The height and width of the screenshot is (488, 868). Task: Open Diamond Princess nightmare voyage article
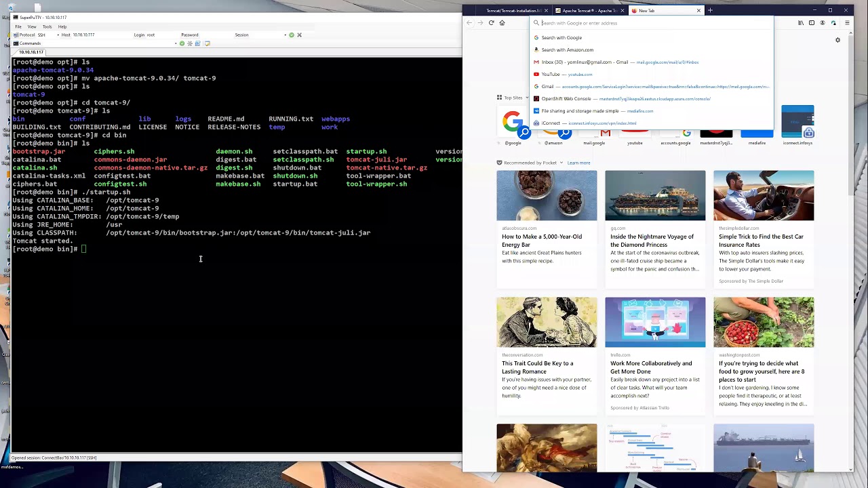point(655,229)
